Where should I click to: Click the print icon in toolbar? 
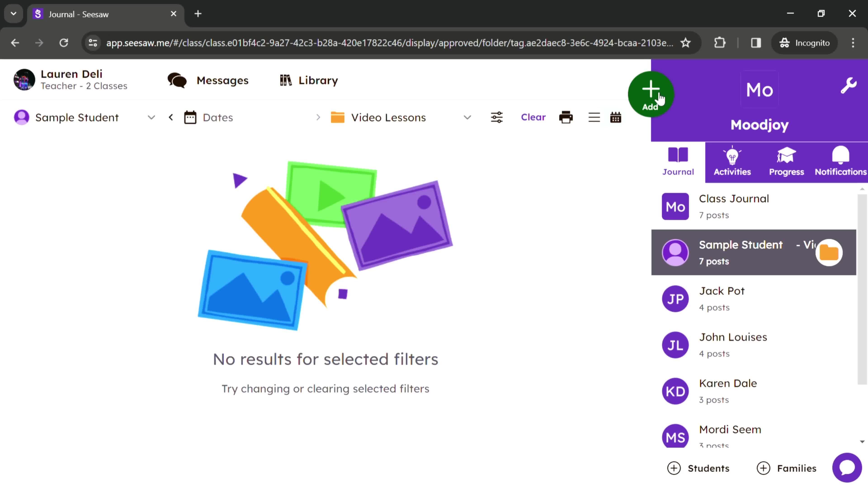(x=565, y=117)
